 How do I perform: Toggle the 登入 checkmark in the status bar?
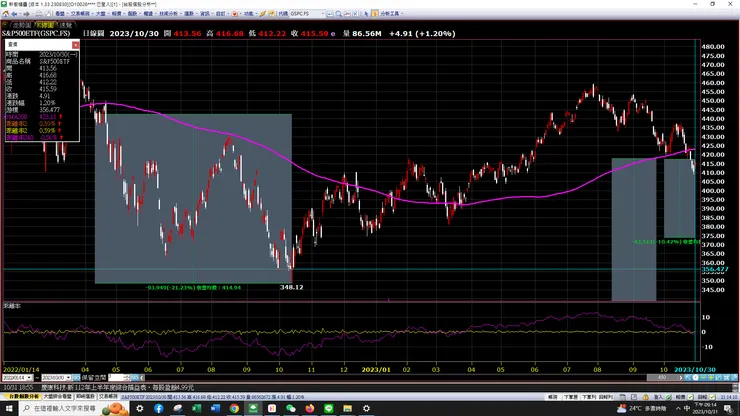[668, 397]
